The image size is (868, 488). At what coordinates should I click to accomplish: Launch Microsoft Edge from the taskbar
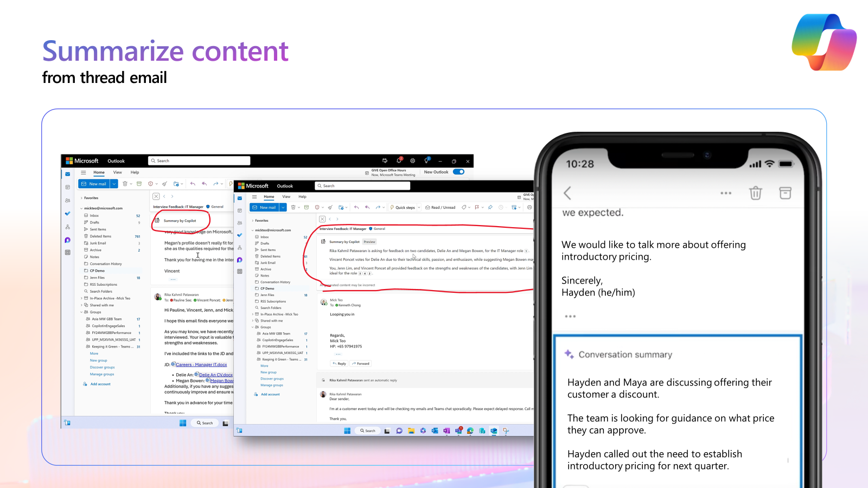tap(470, 431)
